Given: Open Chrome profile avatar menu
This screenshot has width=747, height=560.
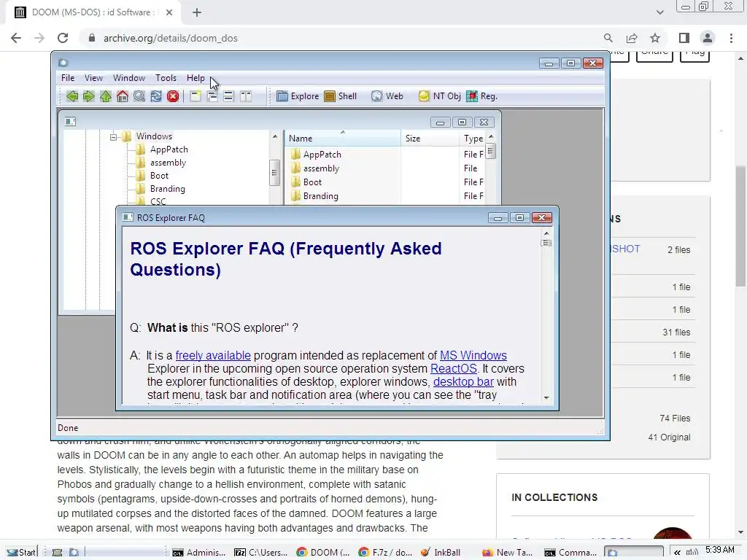Looking at the screenshot, I should [x=708, y=38].
